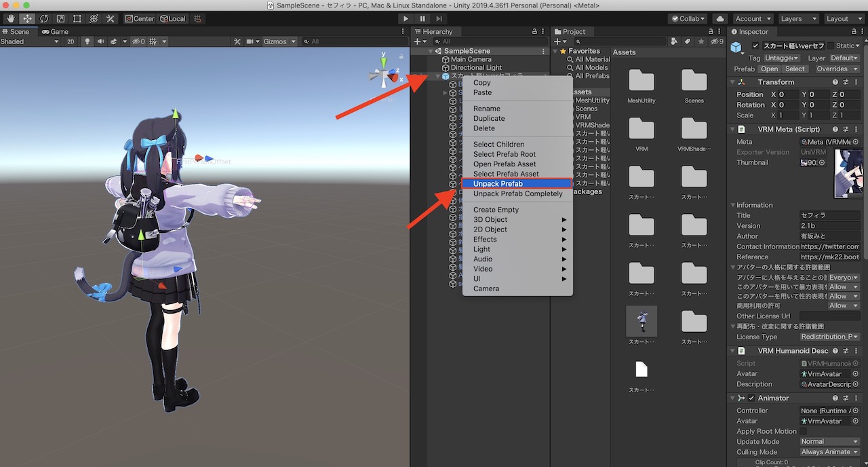
Task: Open the Overrides dropdown in the Inspector
Action: [x=837, y=69]
